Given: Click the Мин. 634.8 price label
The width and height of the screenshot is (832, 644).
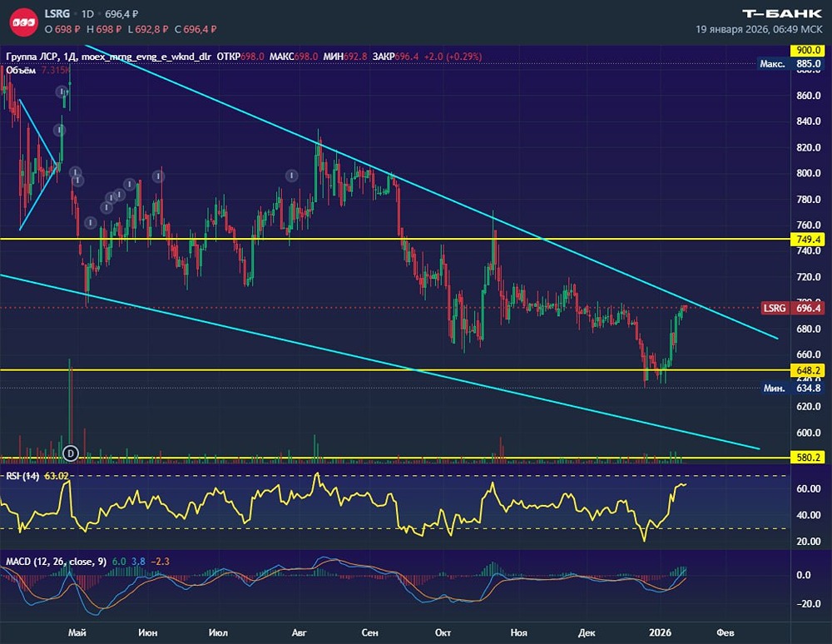Looking at the screenshot, I should (x=792, y=389).
